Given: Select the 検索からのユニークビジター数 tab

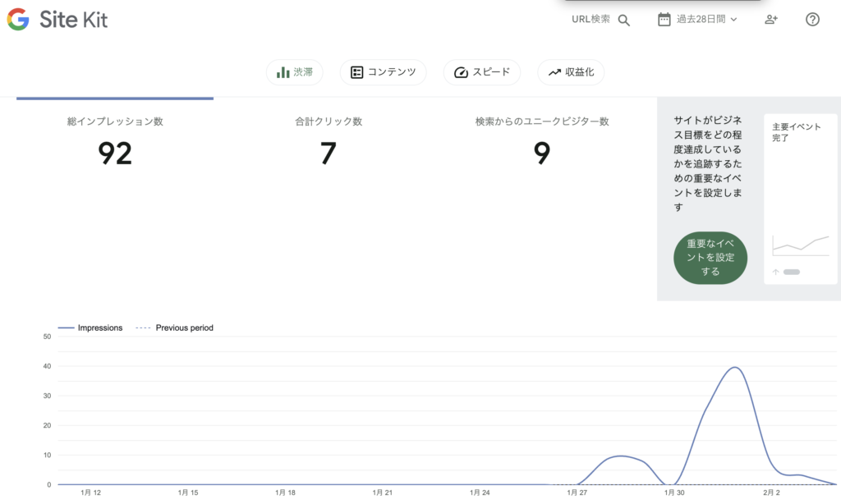Looking at the screenshot, I should click(542, 140).
